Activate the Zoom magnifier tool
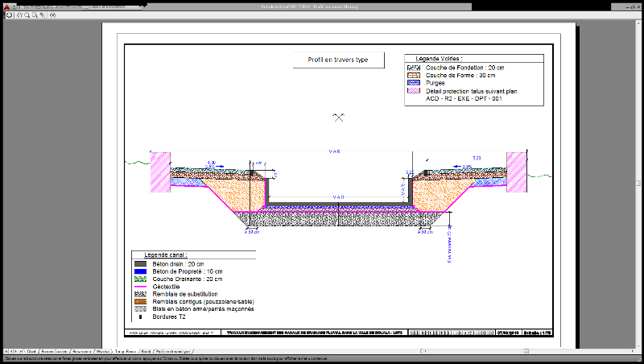The width and height of the screenshot is (644, 364). (x=25, y=15)
